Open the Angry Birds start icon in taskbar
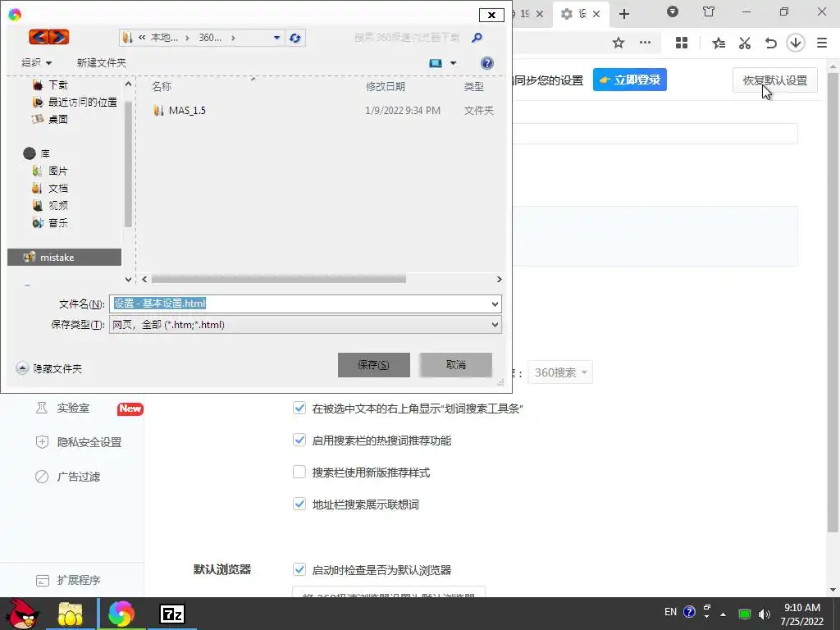The width and height of the screenshot is (840, 630). coord(22,614)
